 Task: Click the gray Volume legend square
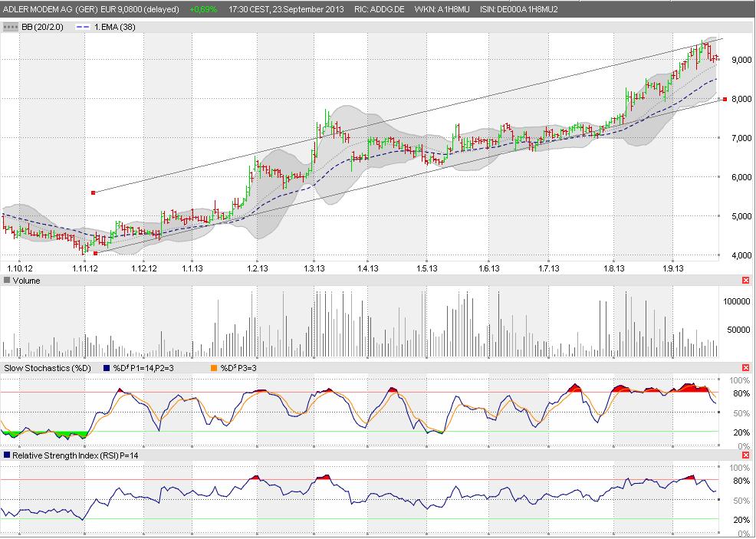(x=7, y=281)
